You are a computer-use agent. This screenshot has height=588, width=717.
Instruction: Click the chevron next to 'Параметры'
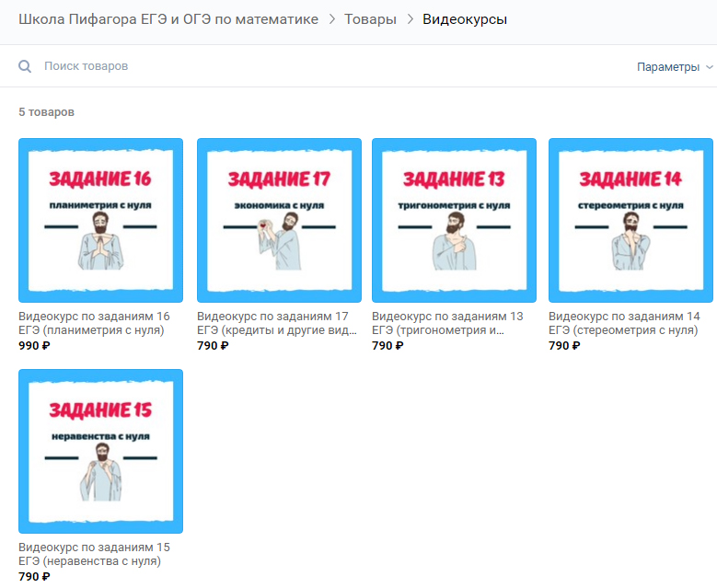click(710, 67)
